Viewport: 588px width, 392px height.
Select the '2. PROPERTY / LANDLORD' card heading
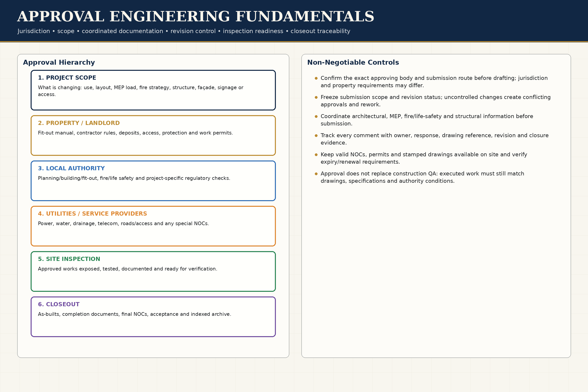pos(79,123)
